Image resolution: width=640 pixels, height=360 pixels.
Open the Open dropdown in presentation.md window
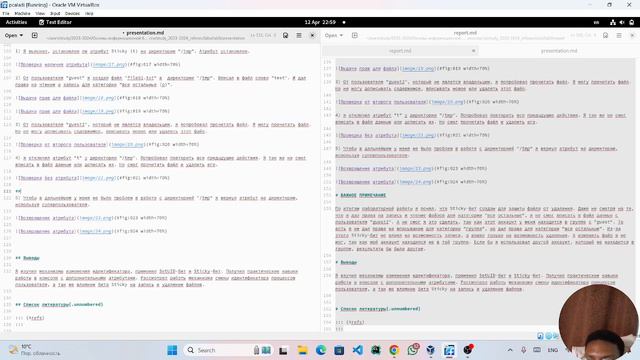click(x=14, y=36)
